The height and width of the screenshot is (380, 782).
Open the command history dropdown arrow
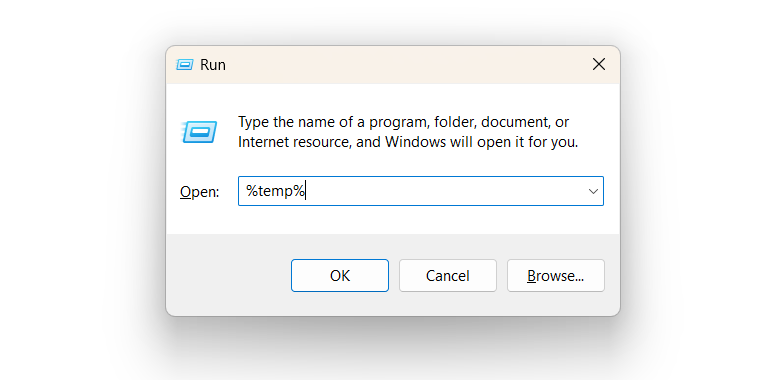click(593, 191)
